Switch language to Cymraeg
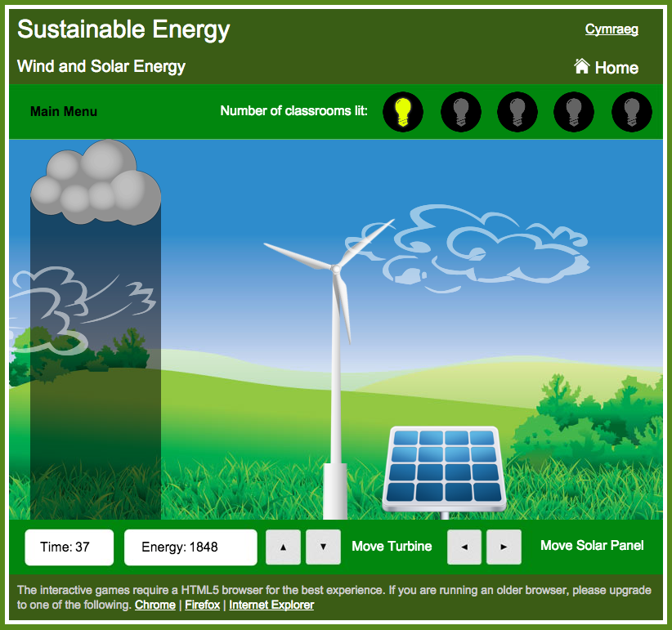This screenshot has height=630, width=672. coord(612,29)
